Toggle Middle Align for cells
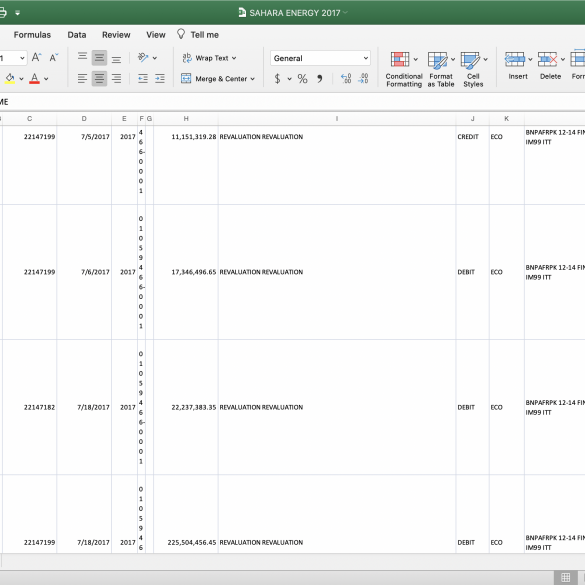 point(99,57)
